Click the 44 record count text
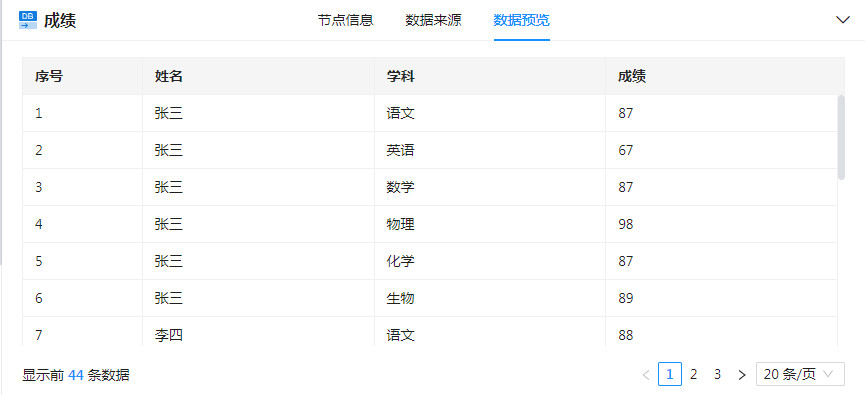This screenshot has height=395, width=865. tap(76, 376)
